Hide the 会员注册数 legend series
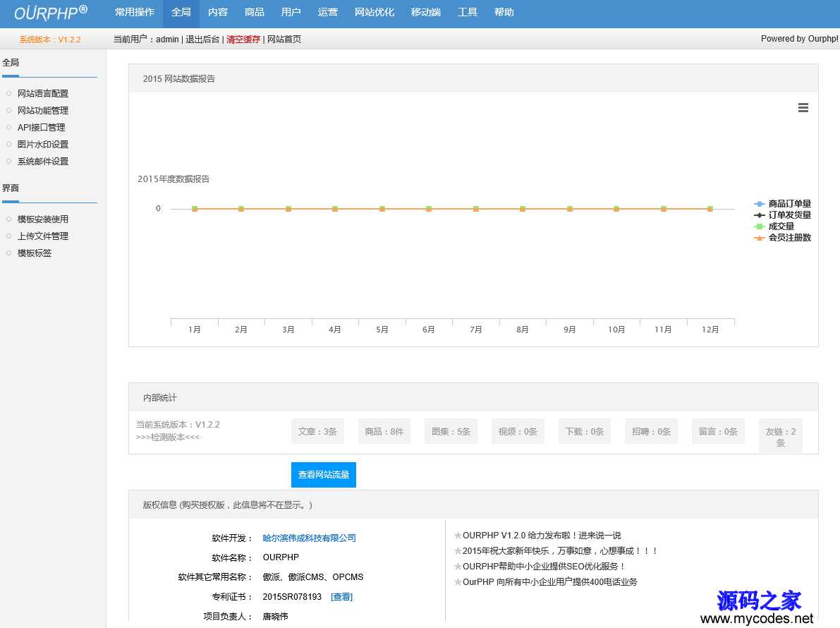 789,238
